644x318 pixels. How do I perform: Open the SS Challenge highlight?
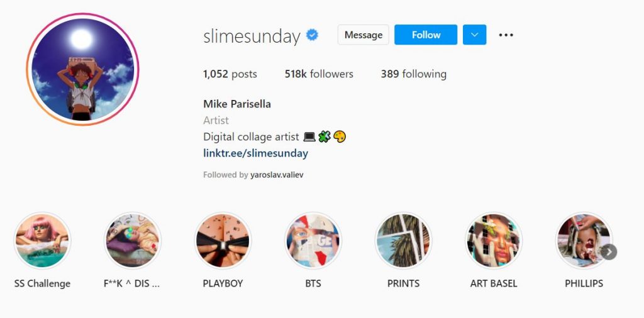pyautogui.click(x=42, y=241)
